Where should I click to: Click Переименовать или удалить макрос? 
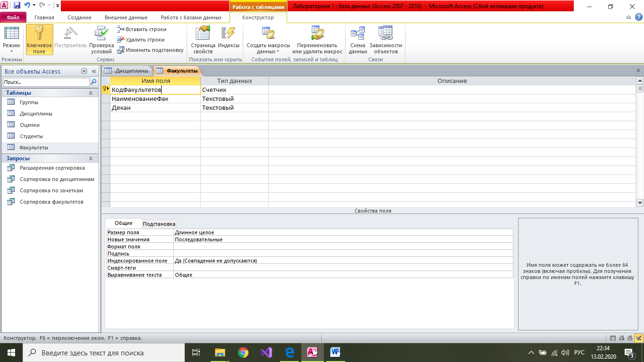click(317, 40)
